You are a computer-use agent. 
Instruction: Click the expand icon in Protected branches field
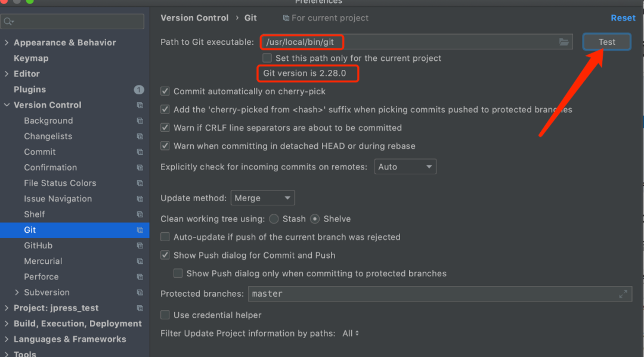pos(623,294)
